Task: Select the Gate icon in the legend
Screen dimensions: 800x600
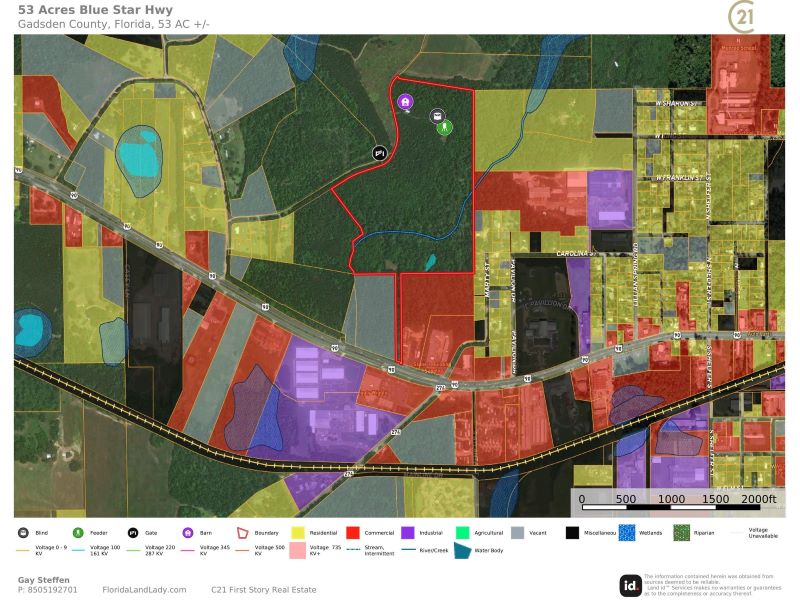Action: pyautogui.click(x=133, y=533)
